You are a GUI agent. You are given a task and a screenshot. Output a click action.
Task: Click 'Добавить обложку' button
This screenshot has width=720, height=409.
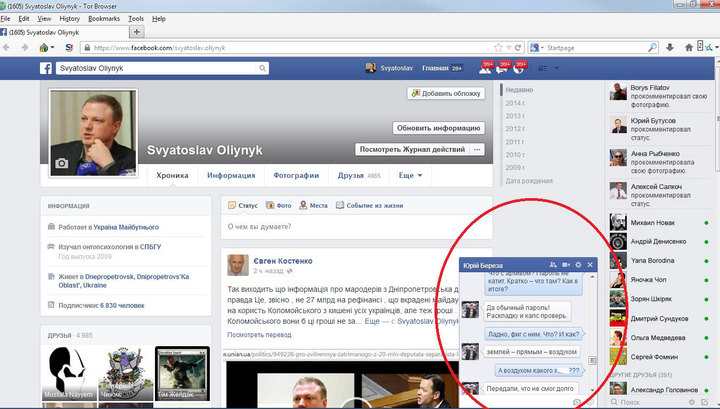click(x=446, y=93)
